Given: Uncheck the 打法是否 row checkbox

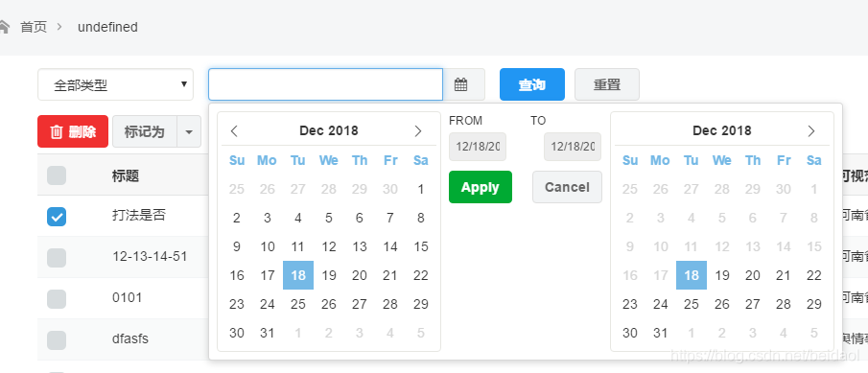Looking at the screenshot, I should coord(57,217).
